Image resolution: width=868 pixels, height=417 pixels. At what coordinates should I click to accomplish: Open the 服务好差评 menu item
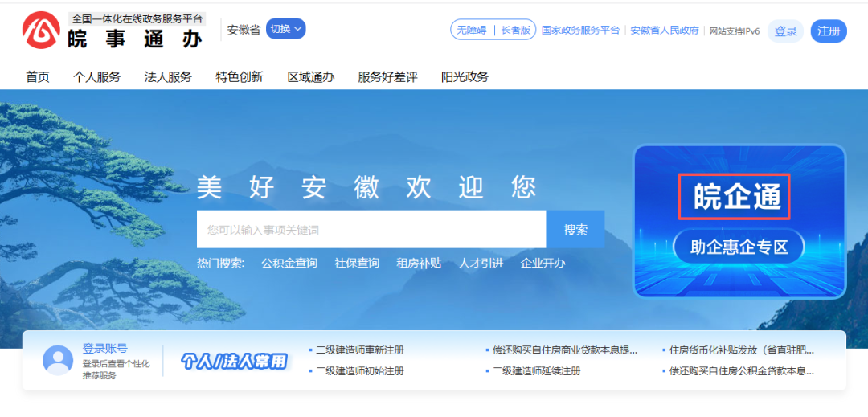387,77
